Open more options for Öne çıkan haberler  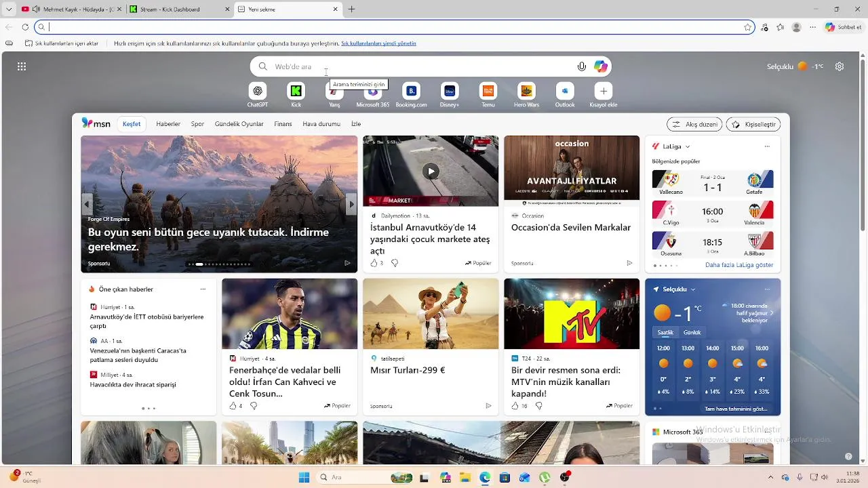[203, 289]
